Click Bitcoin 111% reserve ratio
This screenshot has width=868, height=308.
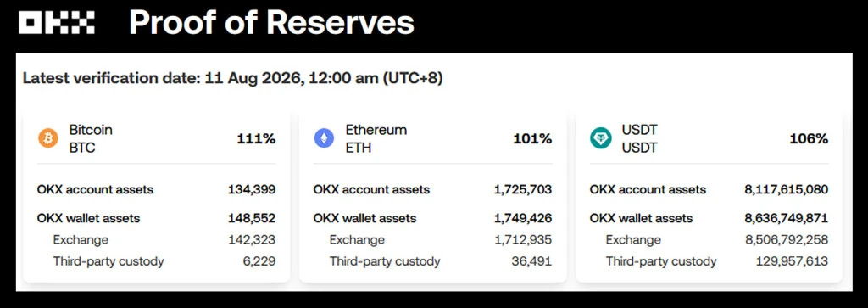[256, 138]
